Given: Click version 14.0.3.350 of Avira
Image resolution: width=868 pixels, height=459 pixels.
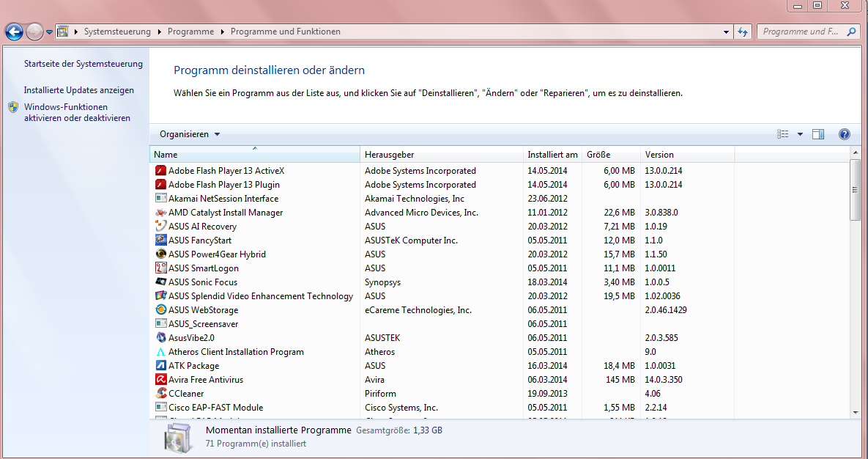Looking at the screenshot, I should [x=663, y=380].
